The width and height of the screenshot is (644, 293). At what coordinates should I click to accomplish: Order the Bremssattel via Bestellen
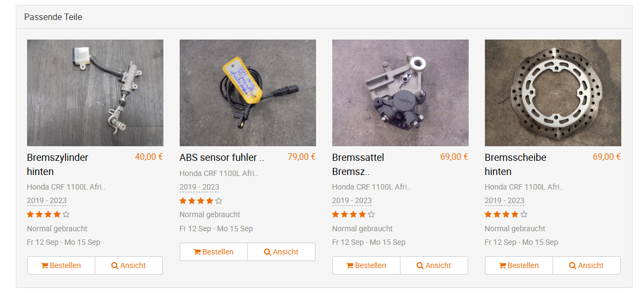[366, 265]
